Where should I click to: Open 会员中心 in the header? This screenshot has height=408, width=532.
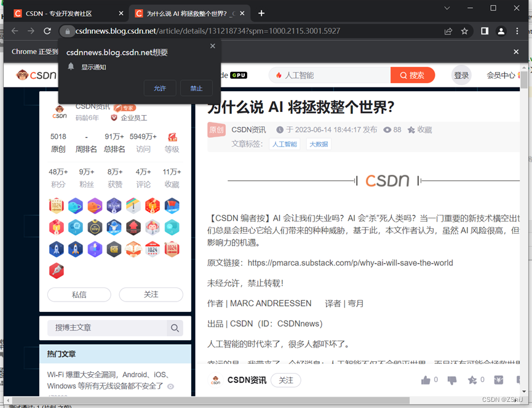tap(501, 75)
